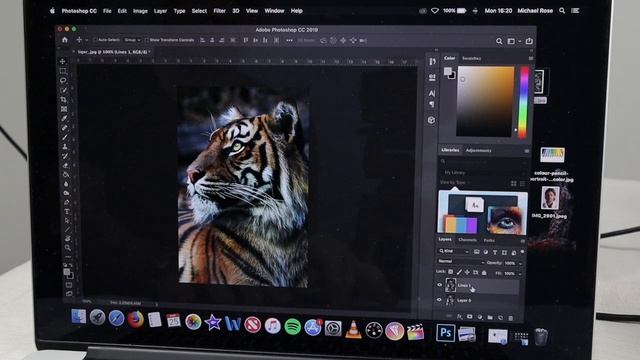Open the Layer menu
Screen dimensions: 640x360
point(160,11)
